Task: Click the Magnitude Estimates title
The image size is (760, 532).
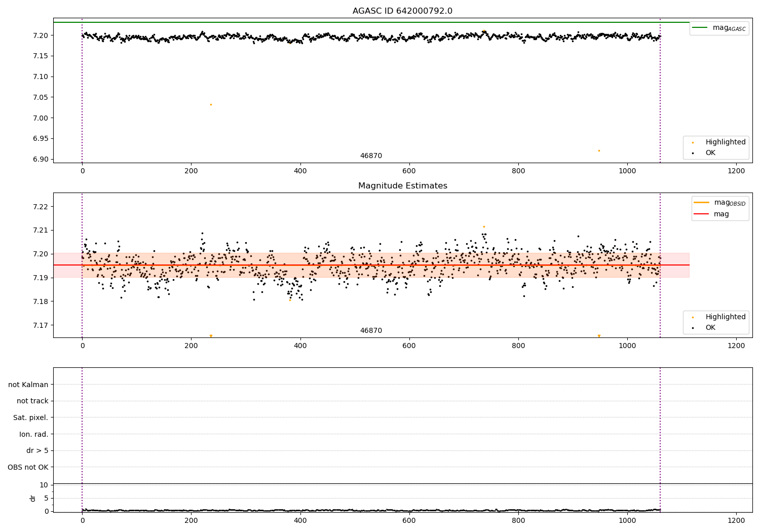Action: 402,186
